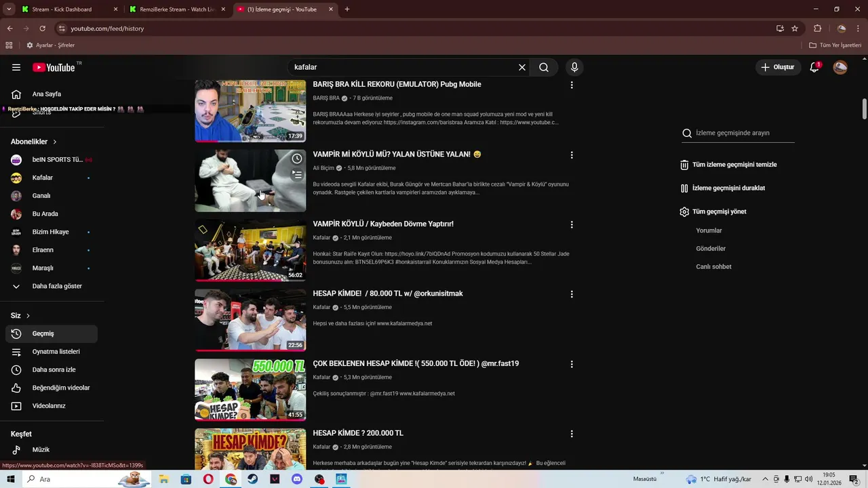The height and width of the screenshot is (488, 868).
Task: Open the HESAP KİMDE 22:56 thumbnail
Action: tap(250, 320)
